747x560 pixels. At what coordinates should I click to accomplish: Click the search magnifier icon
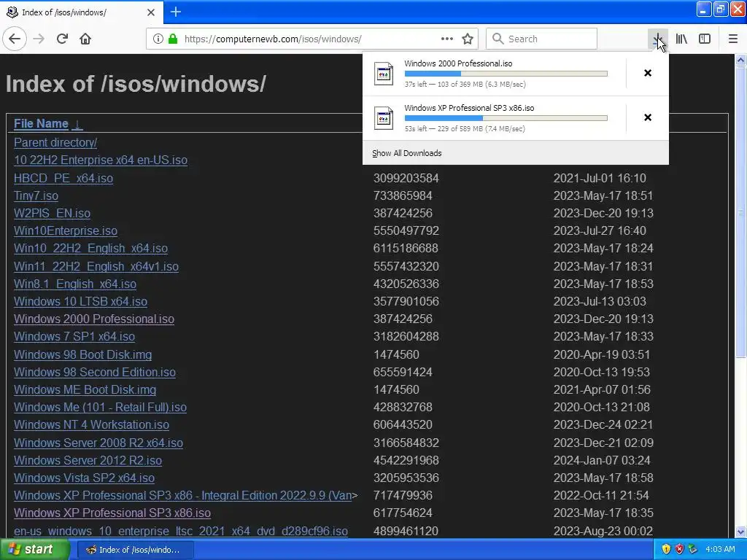pos(498,39)
